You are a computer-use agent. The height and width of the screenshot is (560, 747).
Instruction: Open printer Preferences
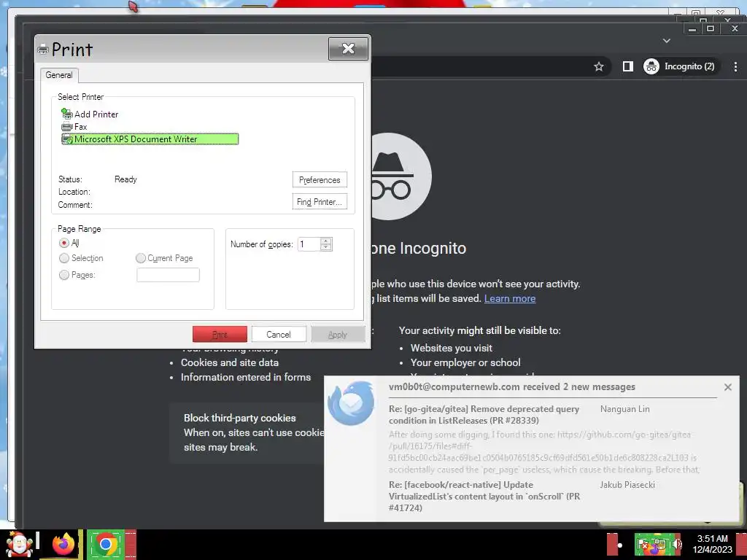click(x=320, y=180)
